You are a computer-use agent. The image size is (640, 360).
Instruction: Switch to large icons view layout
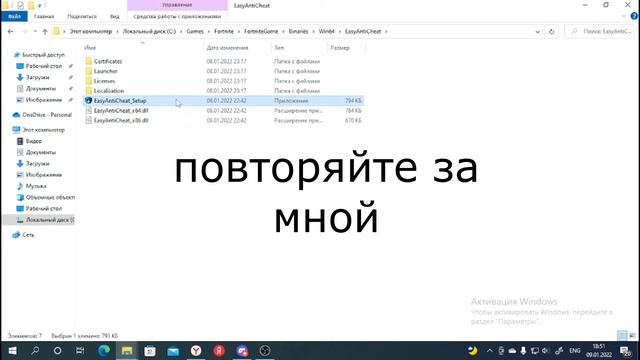coord(633,336)
